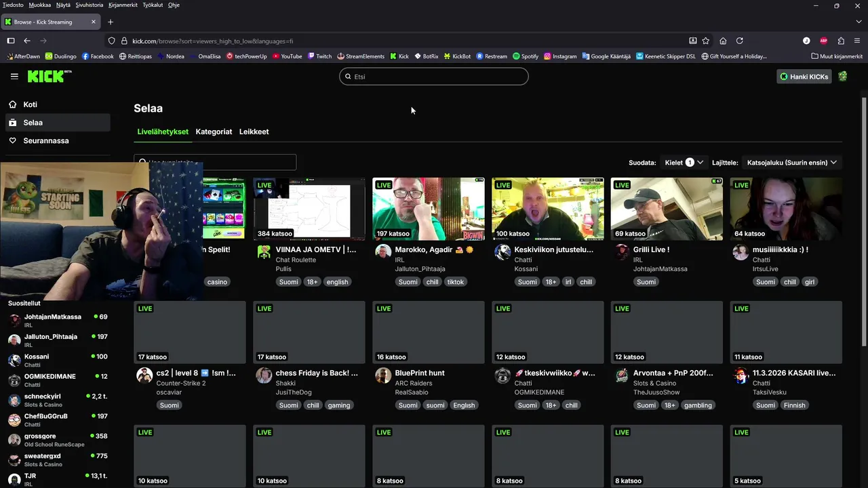This screenshot has height=488, width=868.
Task: Open the VIINAA JA OMETV stream thumbnail
Action: click(x=309, y=209)
